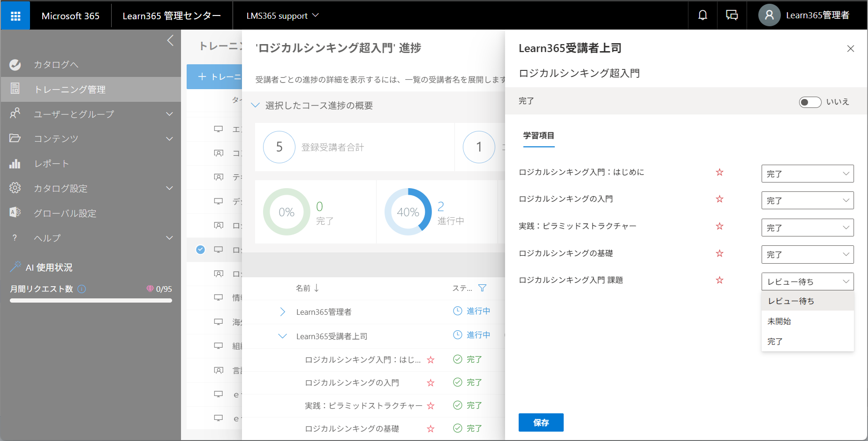
Task: Click 完了 check icon for ロジカルシンキングの入門 row
Action: 458,382
